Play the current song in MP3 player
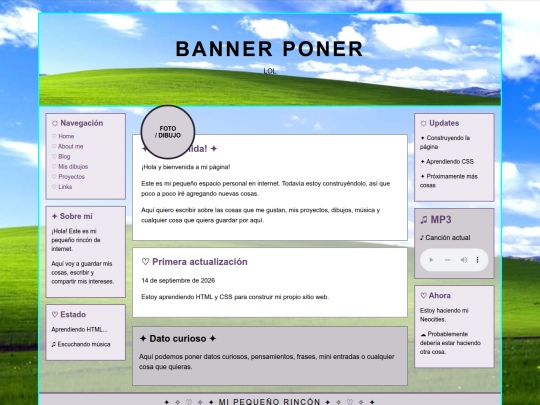 coord(431,260)
